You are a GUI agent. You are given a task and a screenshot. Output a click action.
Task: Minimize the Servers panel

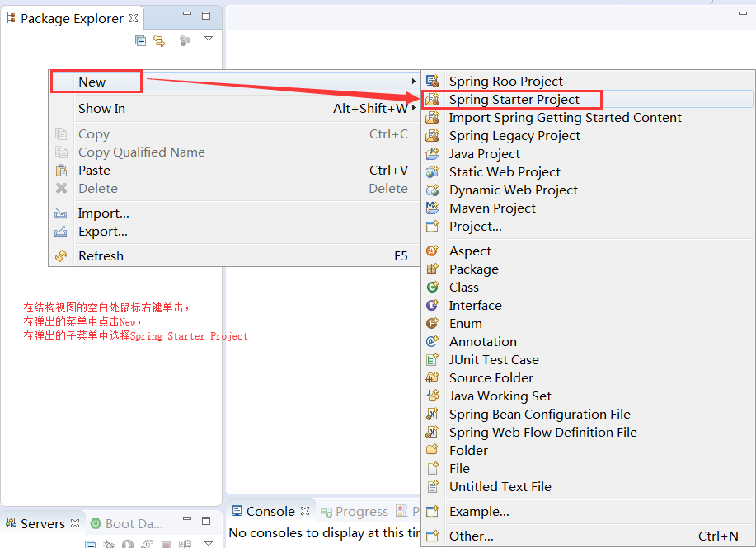[187, 519]
